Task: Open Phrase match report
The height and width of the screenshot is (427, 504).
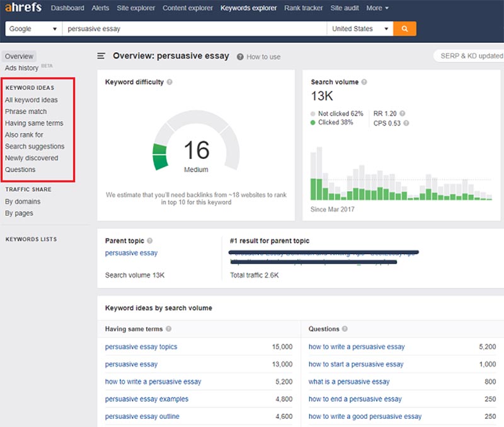Action: [26, 112]
